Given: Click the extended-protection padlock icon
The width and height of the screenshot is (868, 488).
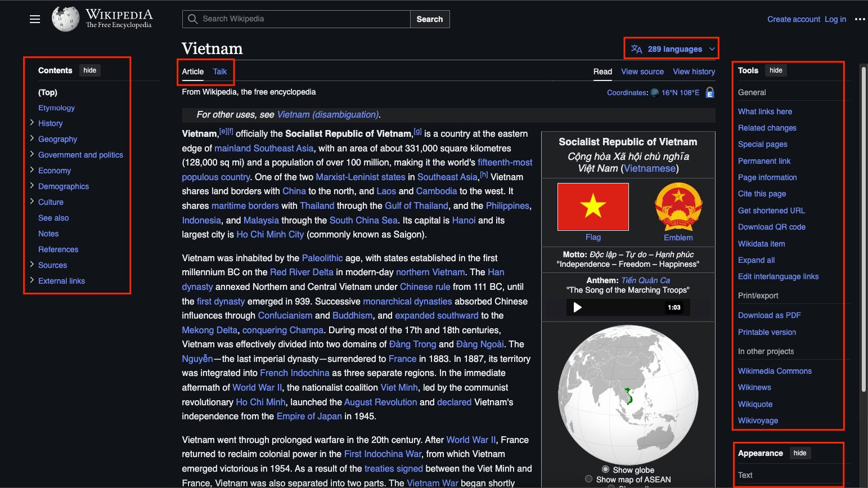Looking at the screenshot, I should [x=710, y=92].
